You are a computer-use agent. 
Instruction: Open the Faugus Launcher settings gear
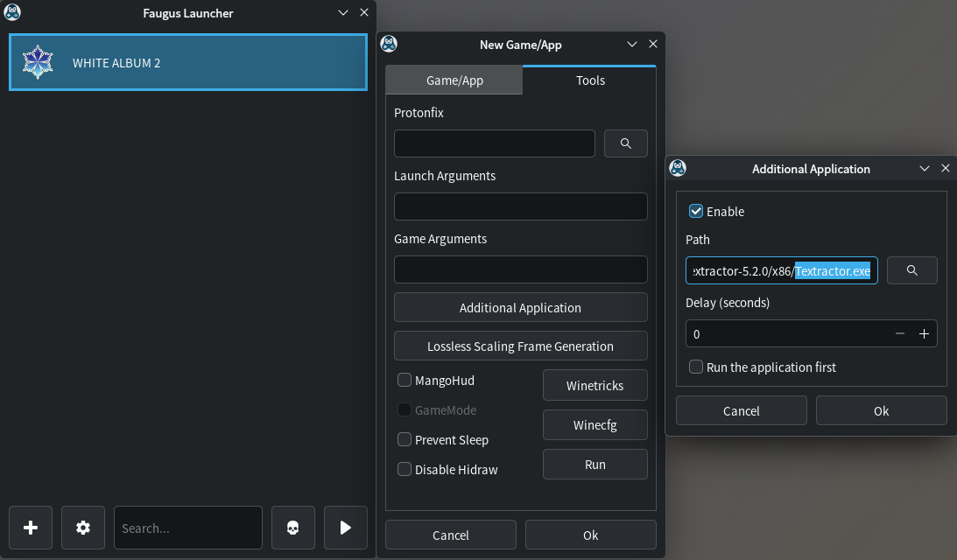(x=82, y=528)
